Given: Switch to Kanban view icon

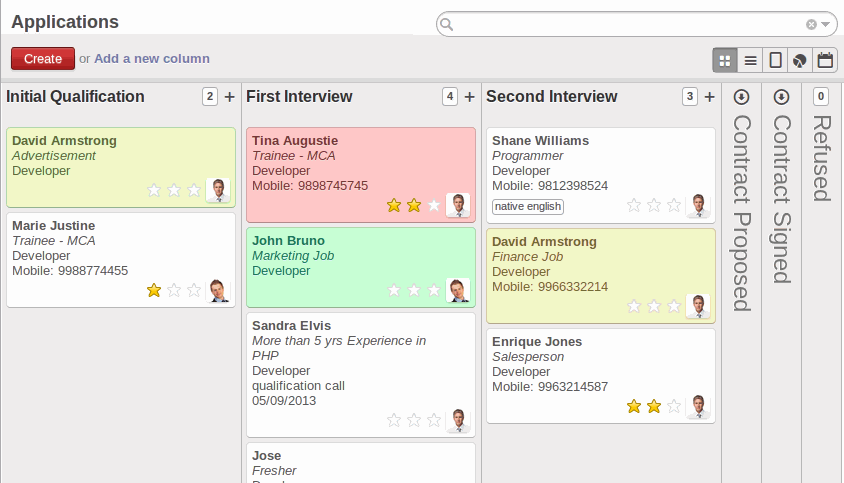Looking at the screenshot, I should click(x=725, y=60).
